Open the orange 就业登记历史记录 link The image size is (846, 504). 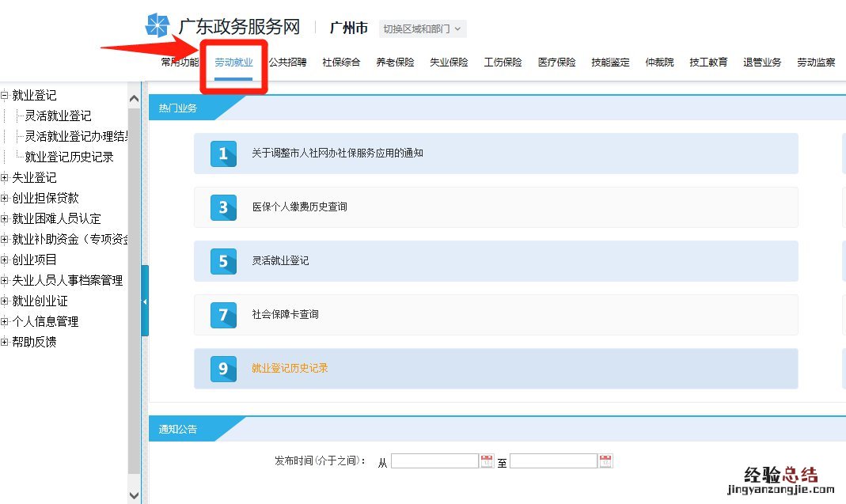290,368
